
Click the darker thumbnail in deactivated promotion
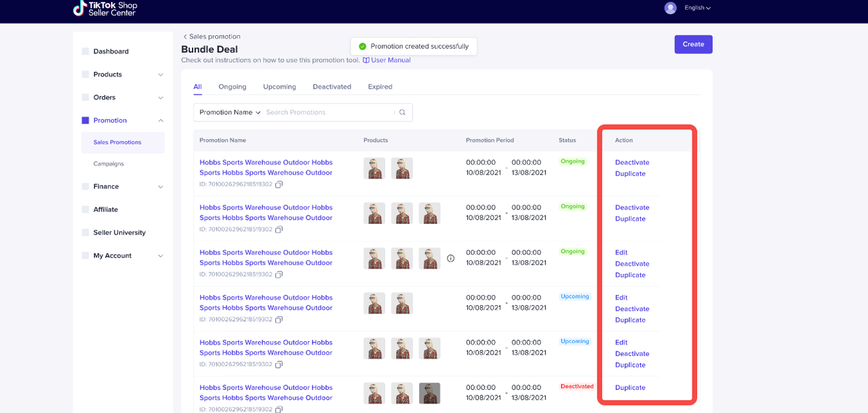tap(429, 393)
